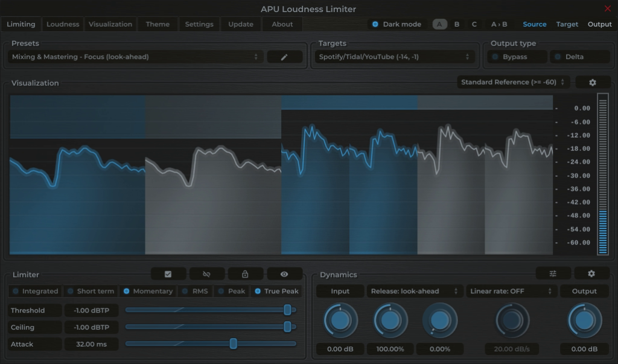Image resolution: width=618 pixels, height=364 pixels.
Task: Toggle Bypass output type
Action: click(516, 56)
